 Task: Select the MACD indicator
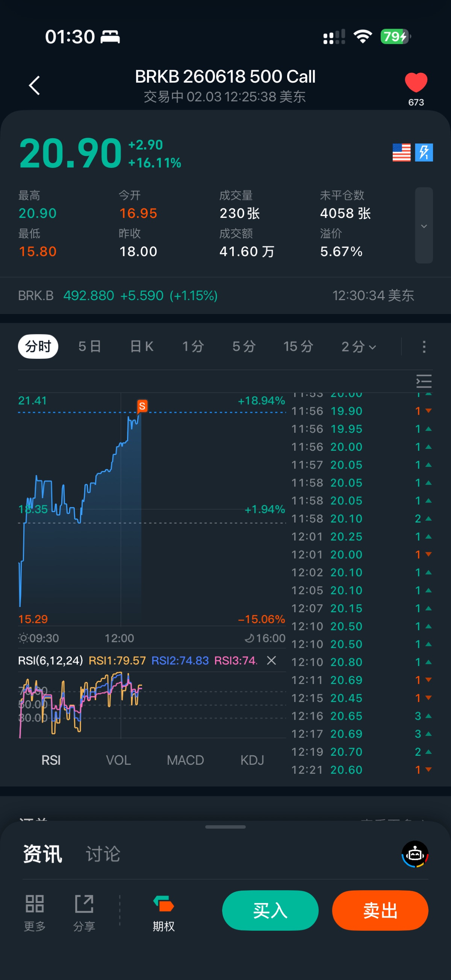coord(185,760)
